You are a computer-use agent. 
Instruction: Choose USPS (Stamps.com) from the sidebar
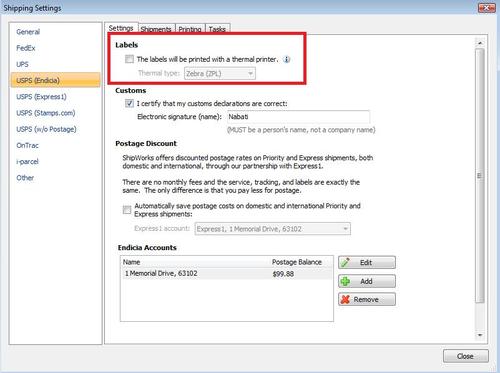46,113
